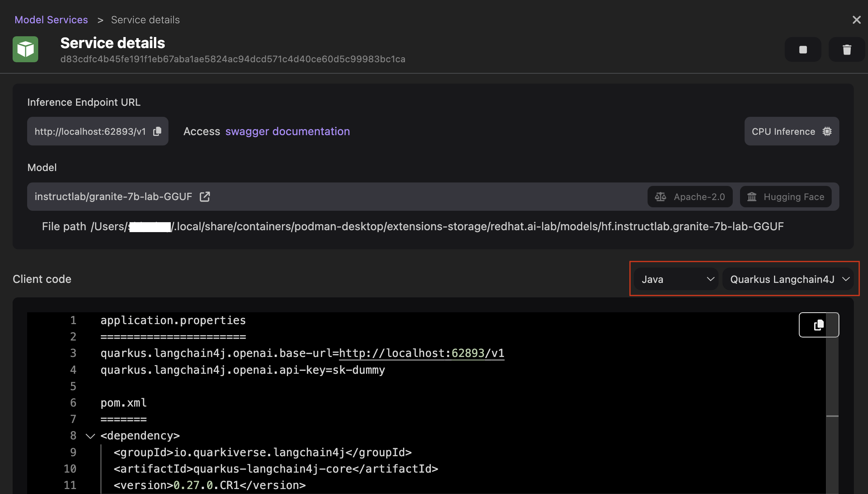The image size is (868, 494).
Task: Open the swagger documentation link
Action: pyautogui.click(x=287, y=131)
